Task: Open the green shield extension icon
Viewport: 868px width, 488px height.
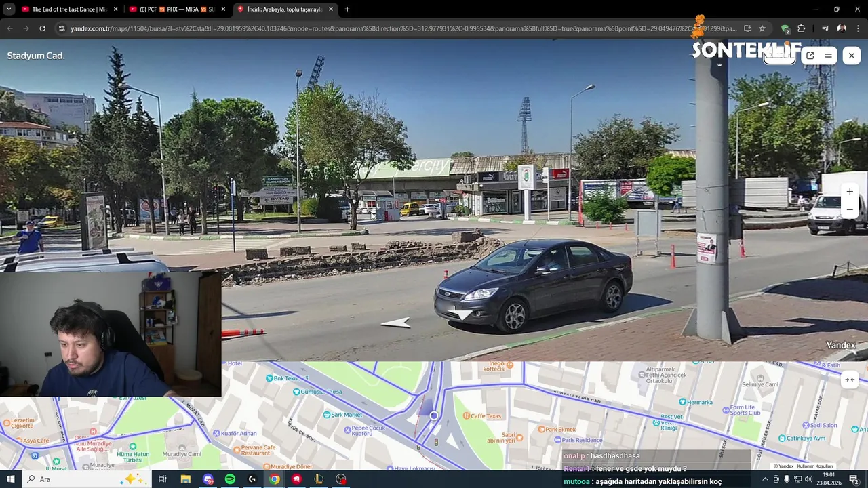Action: 785,28
